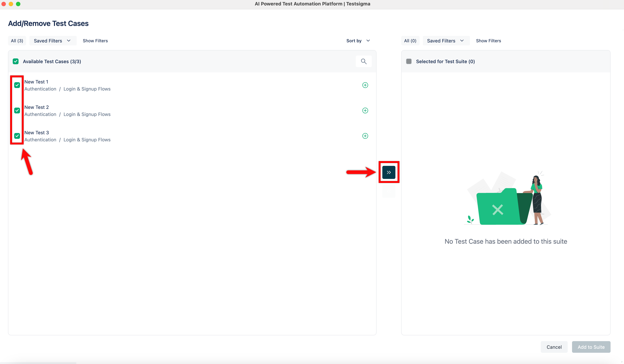This screenshot has width=624, height=364.
Task: Click the plus icon for New Test 3
Action: click(365, 136)
